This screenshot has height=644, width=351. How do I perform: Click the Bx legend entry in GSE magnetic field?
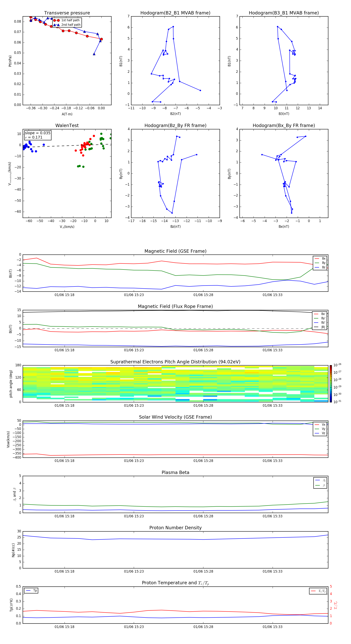point(320,259)
